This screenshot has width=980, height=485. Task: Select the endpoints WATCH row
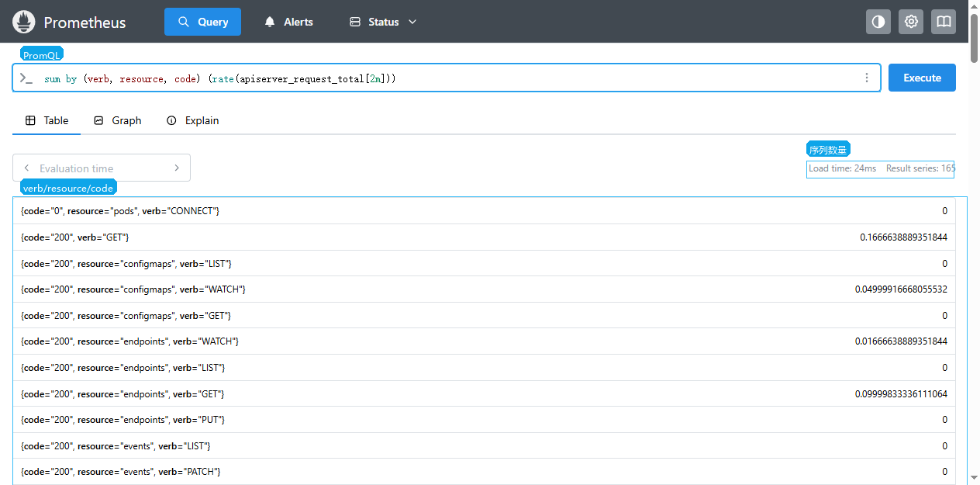[x=484, y=341]
